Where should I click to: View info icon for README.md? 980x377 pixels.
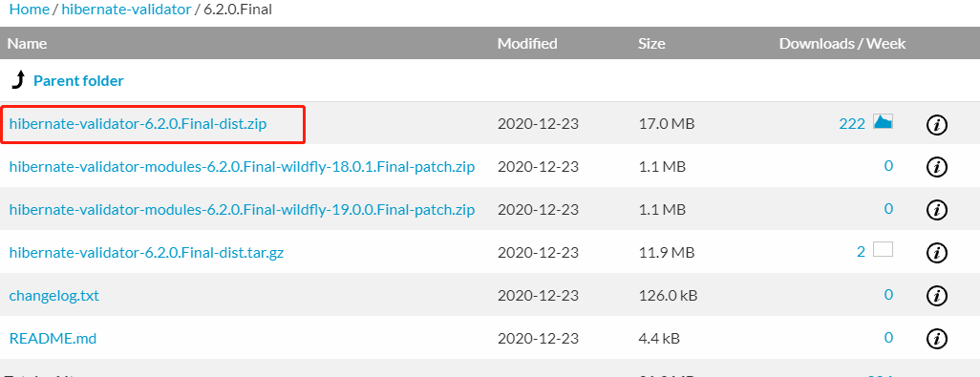click(x=936, y=339)
